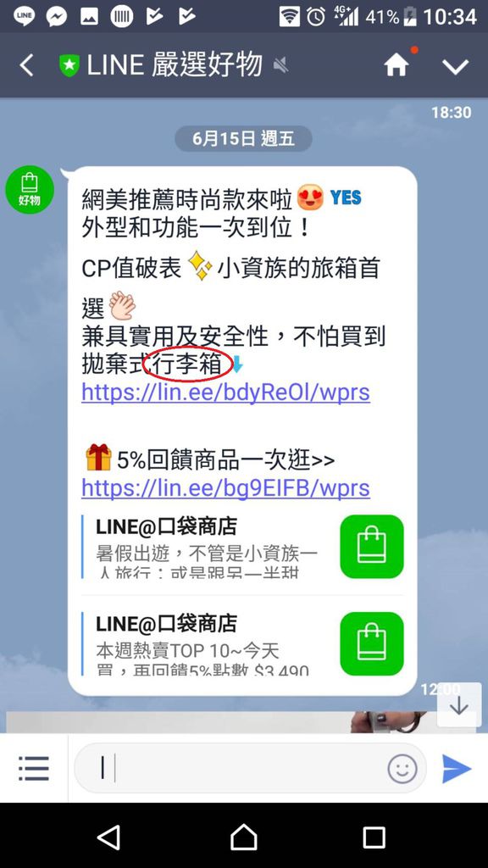Screen dimensions: 488x868
Task: Tap first LINE@口袋商店 shopping bag icon
Action: 372,547
